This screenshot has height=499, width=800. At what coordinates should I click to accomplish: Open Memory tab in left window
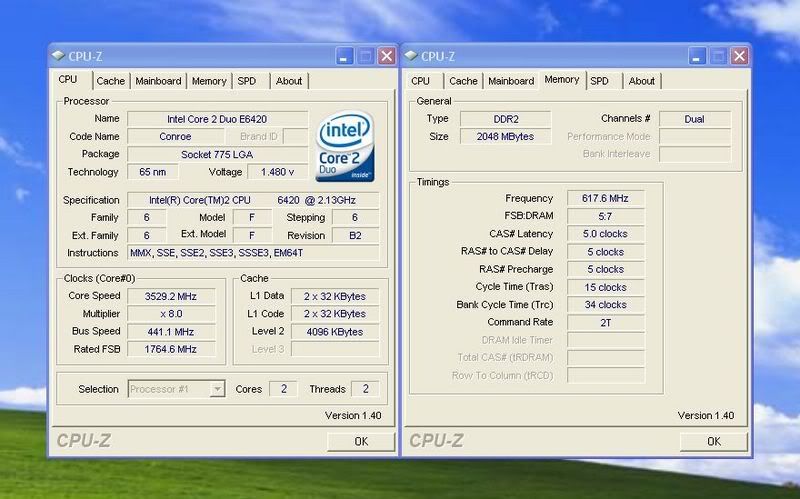209,81
